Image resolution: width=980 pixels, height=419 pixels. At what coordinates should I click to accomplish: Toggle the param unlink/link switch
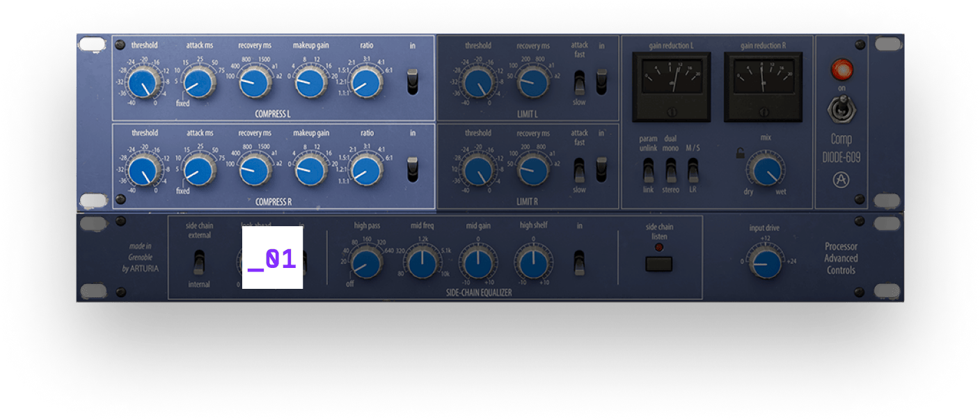(648, 170)
